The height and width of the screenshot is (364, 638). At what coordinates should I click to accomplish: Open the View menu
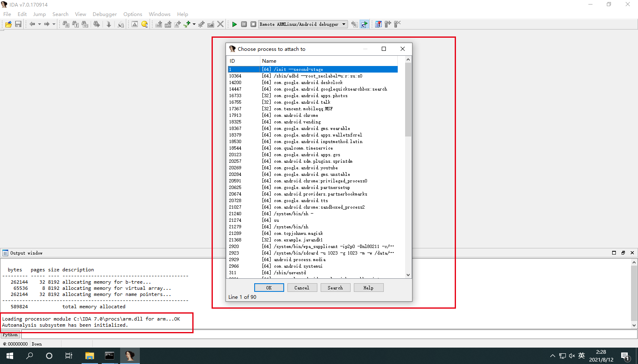pos(80,14)
